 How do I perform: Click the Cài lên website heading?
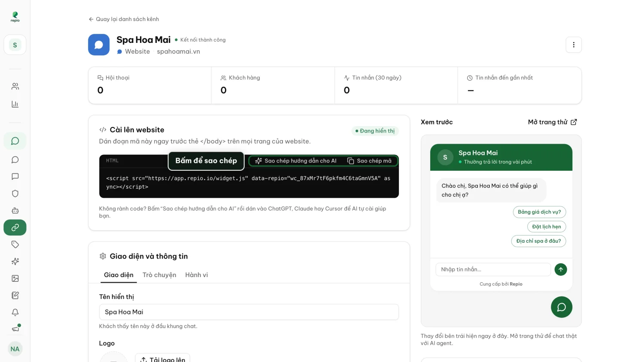pyautogui.click(x=137, y=130)
